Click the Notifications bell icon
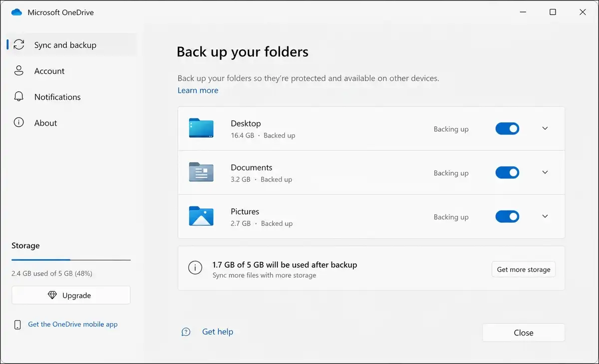 click(19, 97)
